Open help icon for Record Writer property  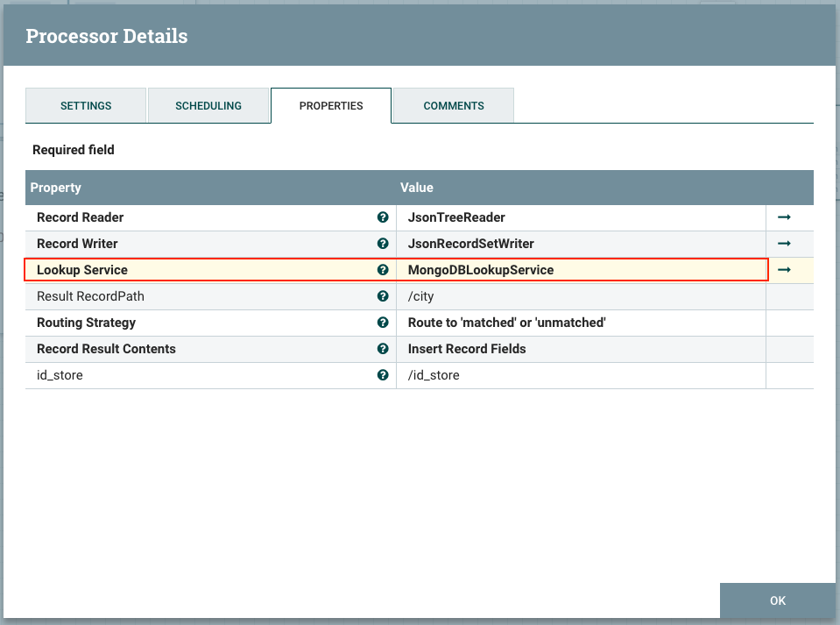pyautogui.click(x=383, y=244)
